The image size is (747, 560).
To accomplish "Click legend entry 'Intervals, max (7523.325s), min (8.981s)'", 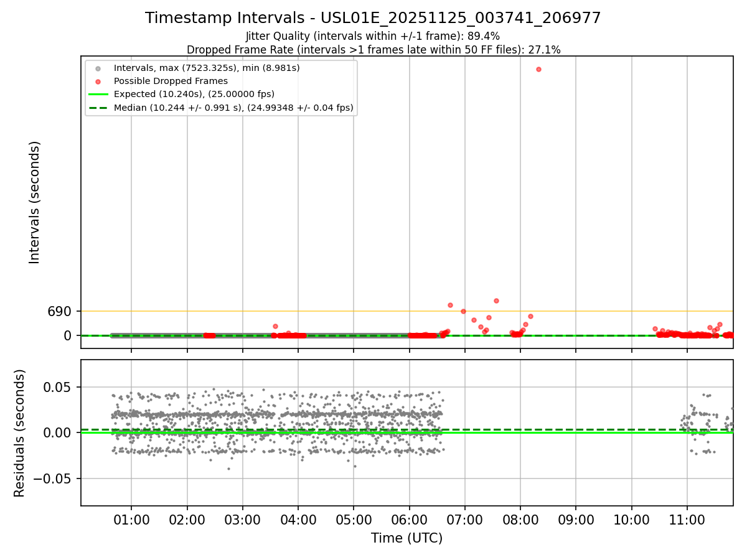I will coord(207,68).
